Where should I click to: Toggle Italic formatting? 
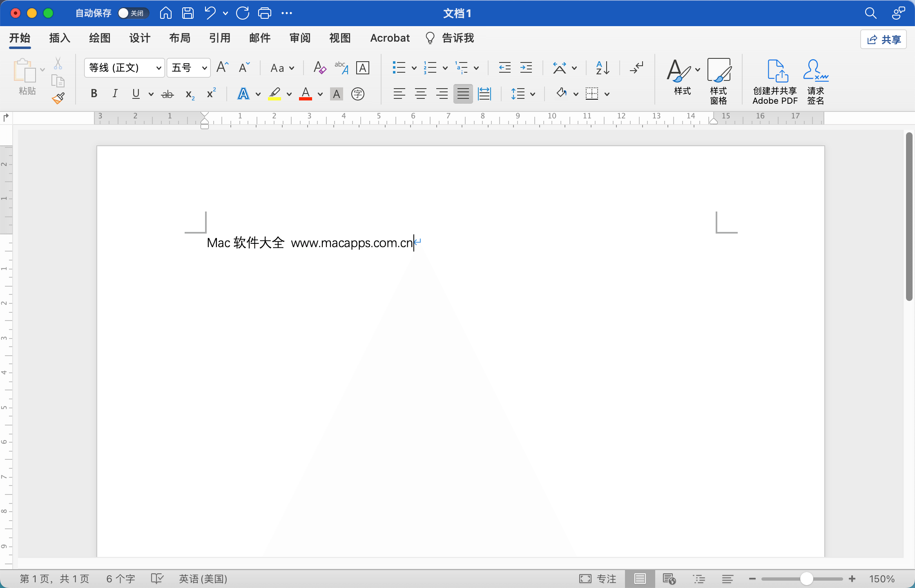pos(115,94)
